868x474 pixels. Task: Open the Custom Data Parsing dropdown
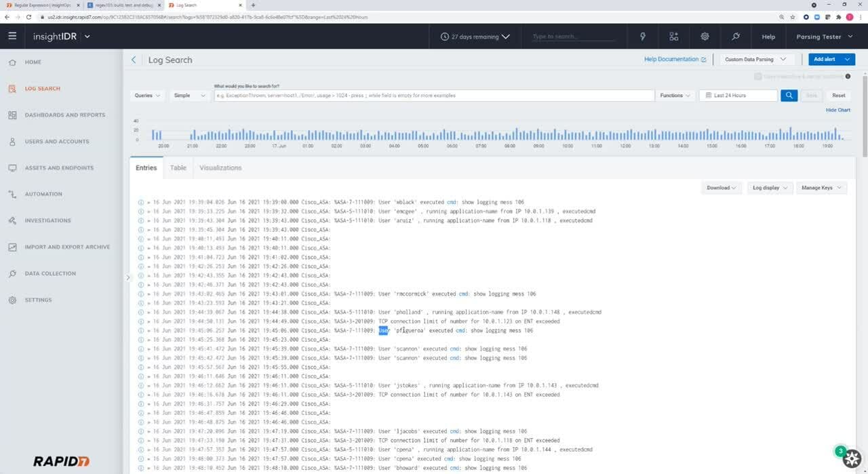tap(756, 60)
